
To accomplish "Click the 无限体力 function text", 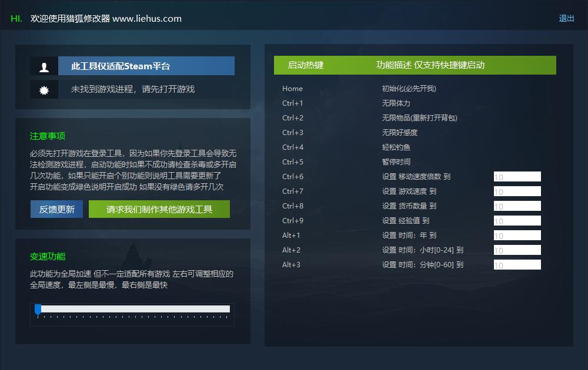I will 396,103.
